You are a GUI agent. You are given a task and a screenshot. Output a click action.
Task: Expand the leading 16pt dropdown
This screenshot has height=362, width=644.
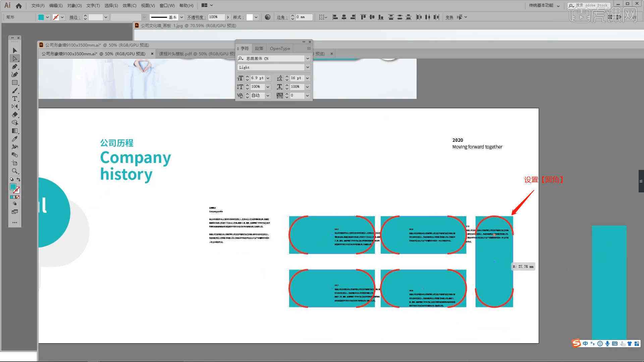tap(308, 78)
